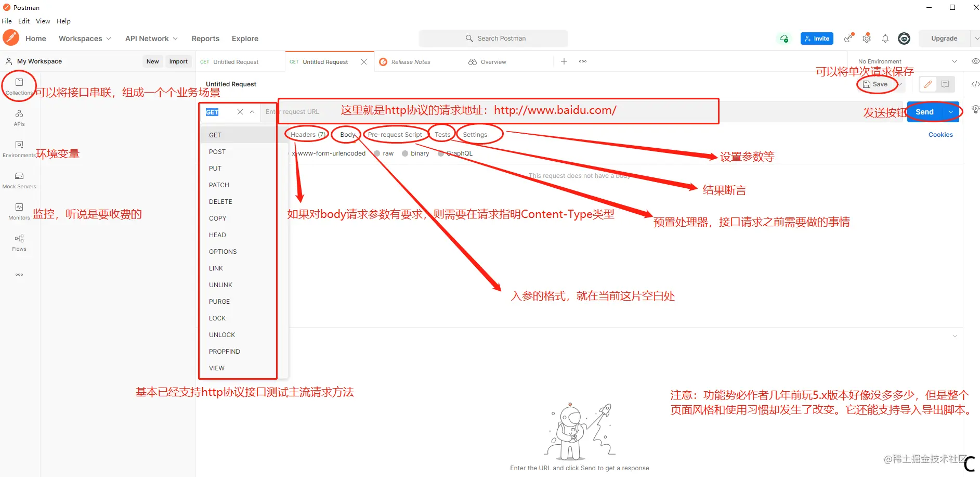The height and width of the screenshot is (477, 980).
Task: Switch to the Tests tab
Action: [x=442, y=135]
